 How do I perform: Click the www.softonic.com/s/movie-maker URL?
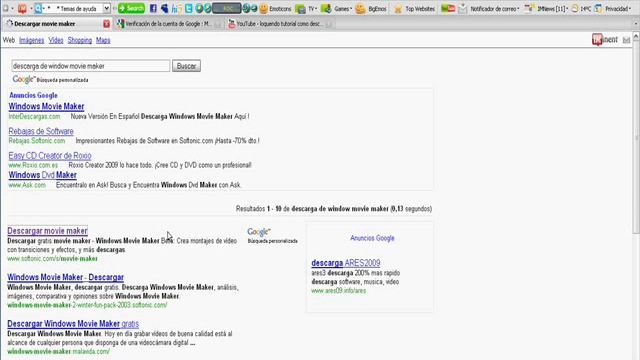coord(52,259)
